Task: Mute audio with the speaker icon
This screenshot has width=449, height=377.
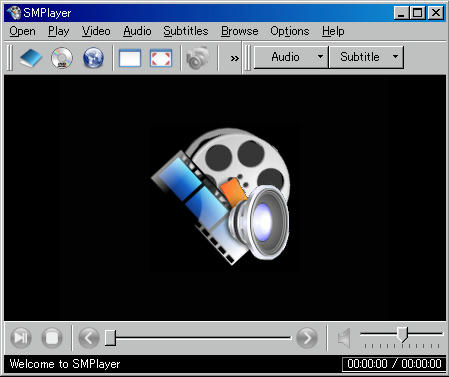Action: (x=344, y=338)
